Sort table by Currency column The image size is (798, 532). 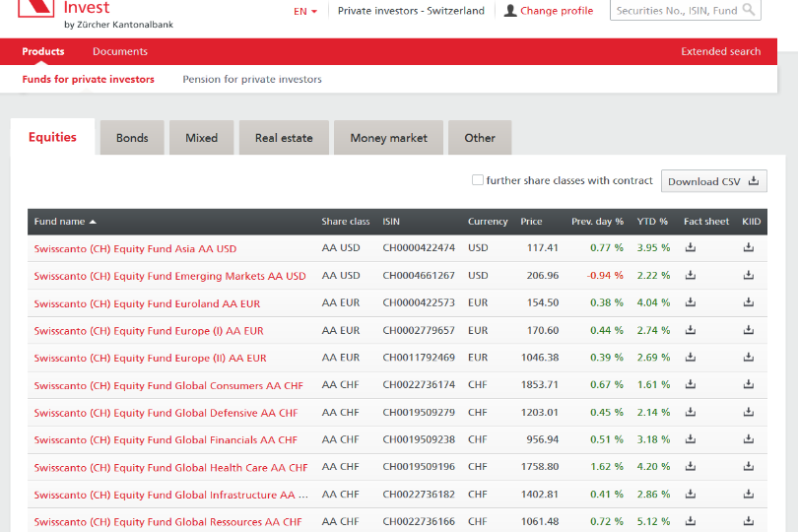click(488, 222)
